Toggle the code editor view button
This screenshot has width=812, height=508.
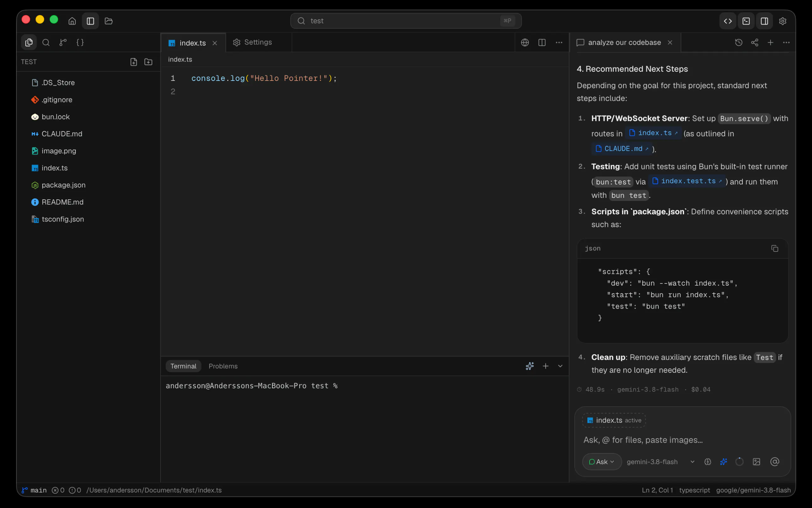[728, 21]
